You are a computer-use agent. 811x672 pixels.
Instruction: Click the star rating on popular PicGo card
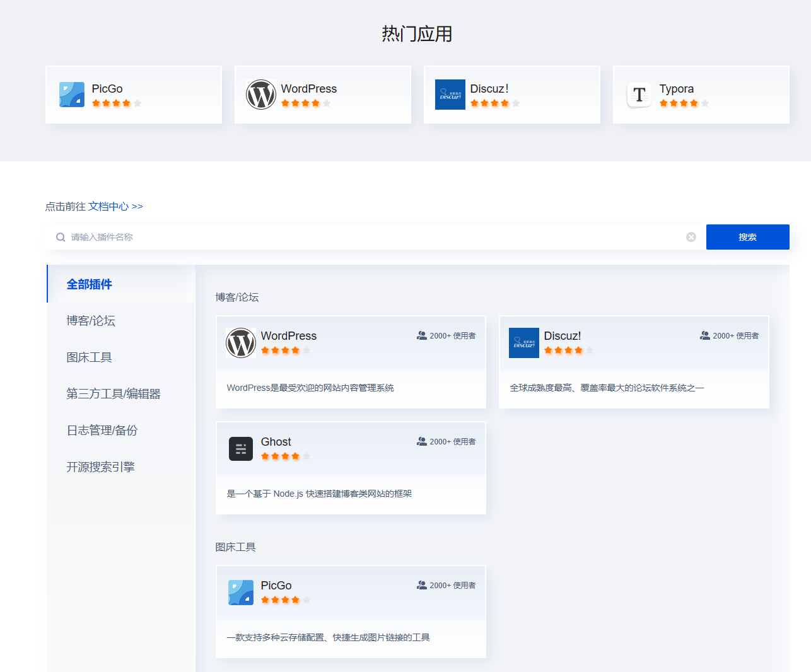tap(117, 103)
